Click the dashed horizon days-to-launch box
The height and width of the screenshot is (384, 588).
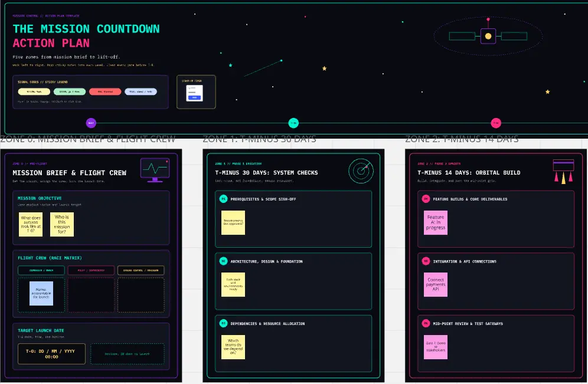(x=128, y=354)
